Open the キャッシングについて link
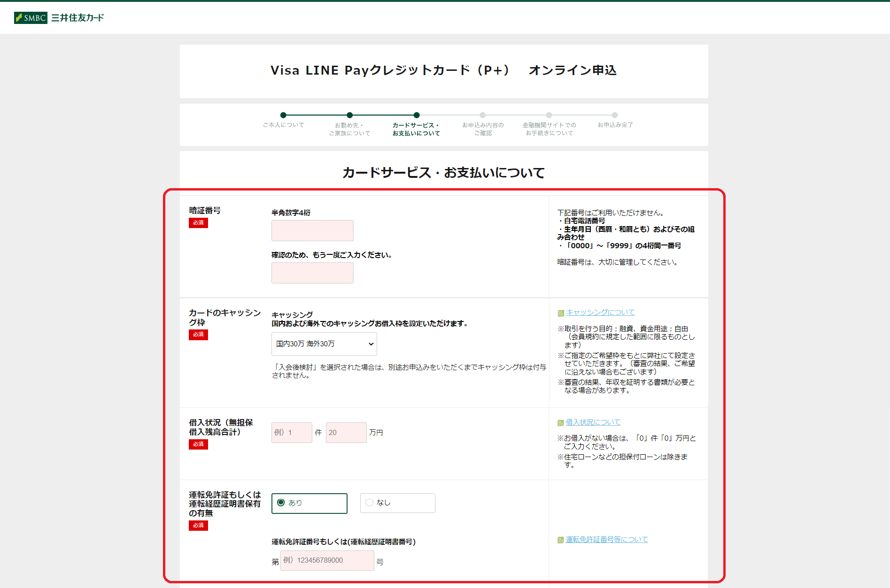 pos(600,313)
